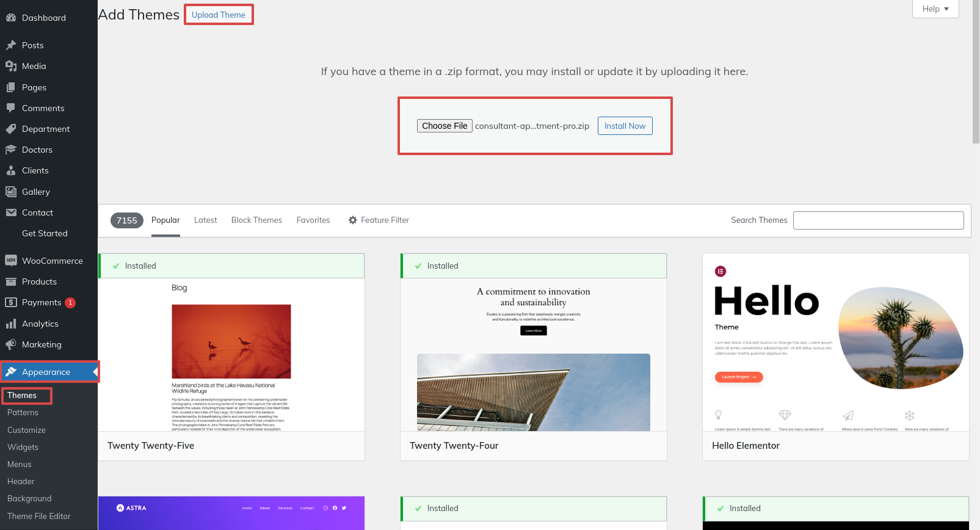Switch to the Popular tab

tap(165, 220)
